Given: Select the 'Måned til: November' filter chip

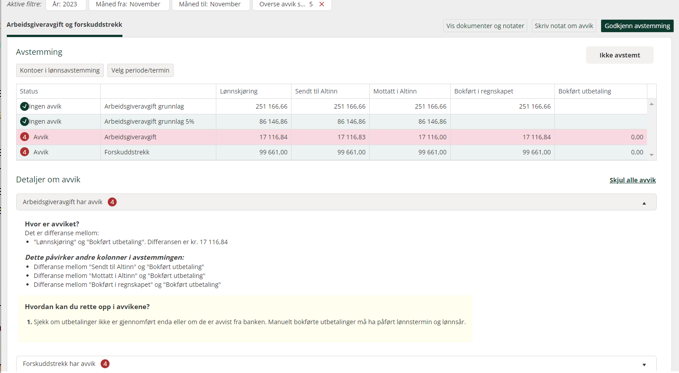Looking at the screenshot, I should coord(210,4).
